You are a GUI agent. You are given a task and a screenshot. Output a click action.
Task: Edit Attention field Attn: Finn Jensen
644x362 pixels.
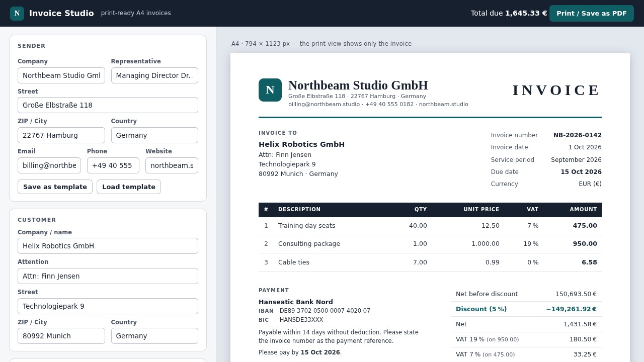108,276
